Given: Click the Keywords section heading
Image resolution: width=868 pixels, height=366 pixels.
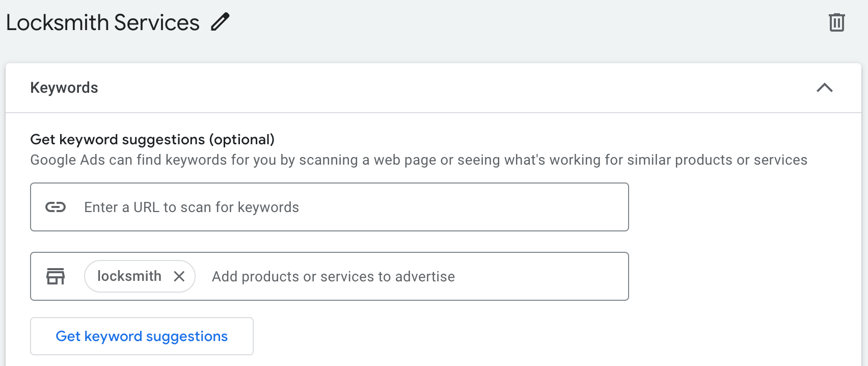Looking at the screenshot, I should coord(64,88).
